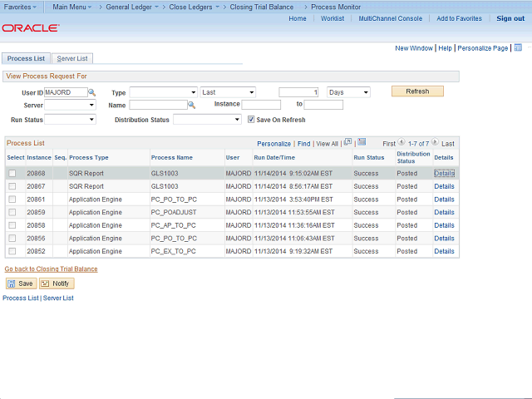Toggle the Save On Refresh checkbox

coord(251,120)
